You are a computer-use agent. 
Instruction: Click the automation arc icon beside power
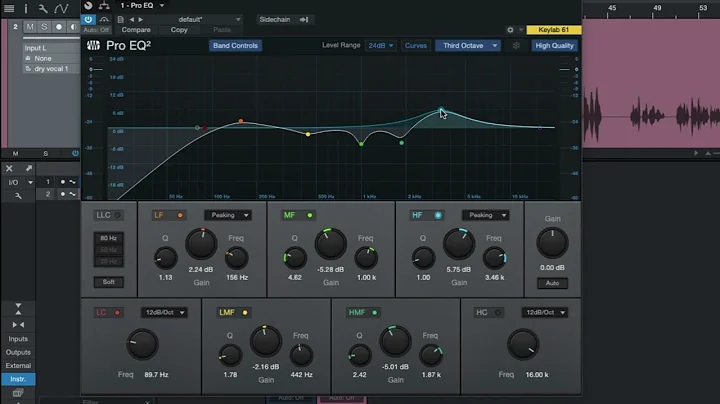104,19
